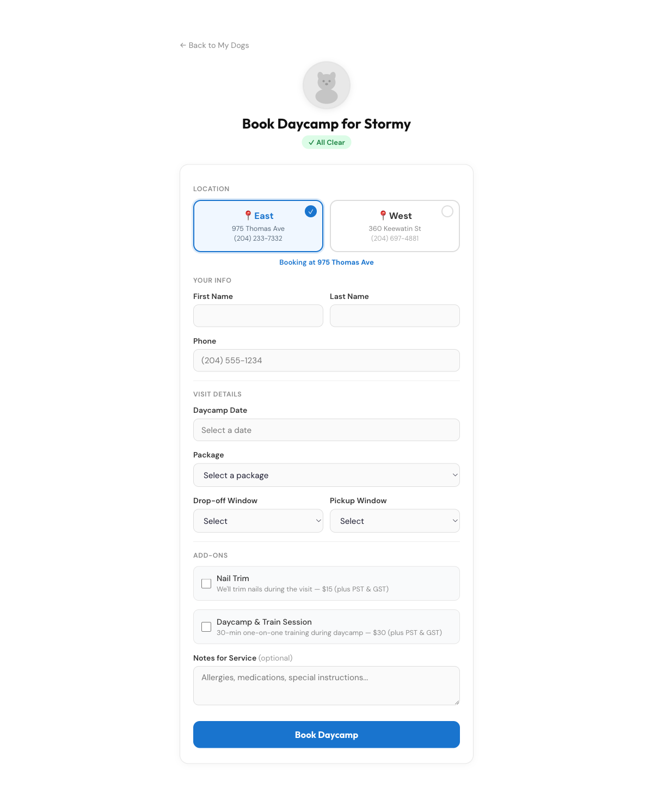This screenshot has height=812, width=645.
Task: Focus the First Name field
Action: click(x=258, y=316)
